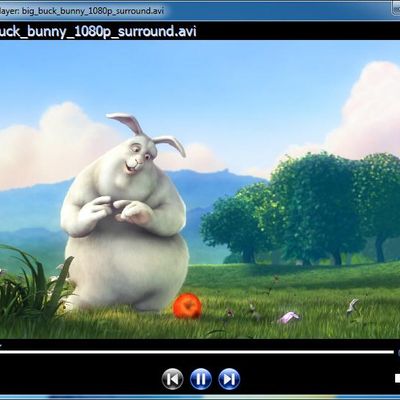Click the blue mountain peak behind bunny
400x400 pixels.
point(227,174)
